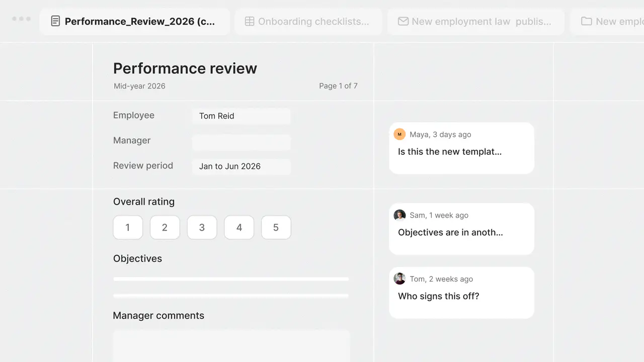Choose overall rating 3
The image size is (644, 362).
pos(202,227)
